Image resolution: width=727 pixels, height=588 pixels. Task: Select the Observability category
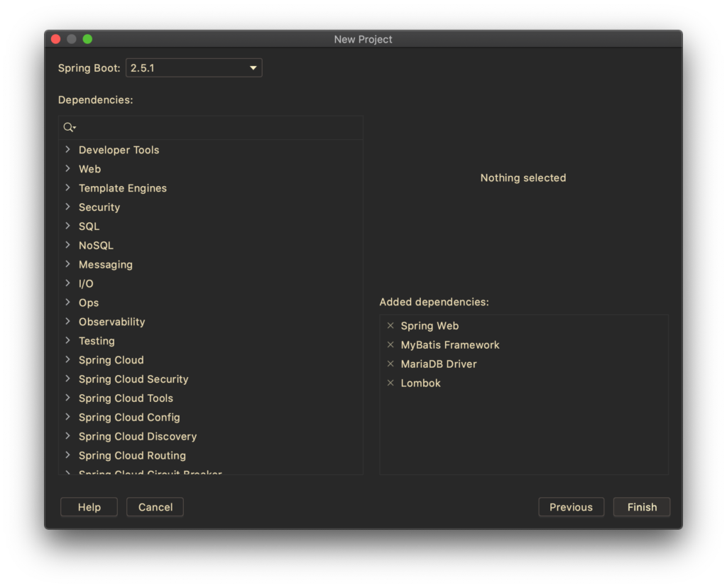[x=111, y=322]
